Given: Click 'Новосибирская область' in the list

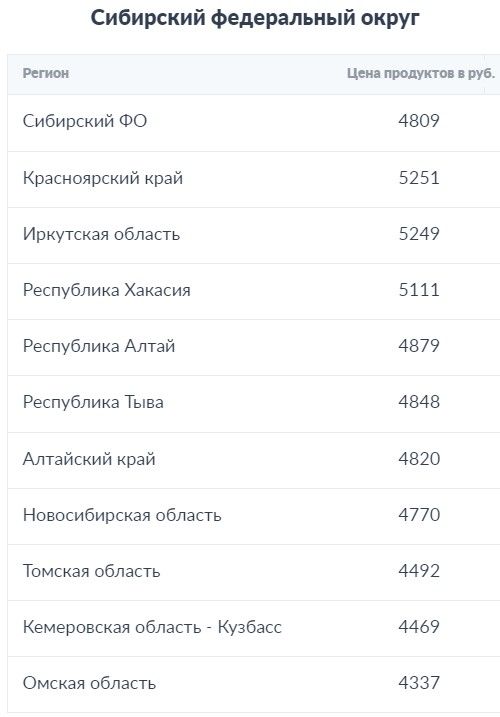Looking at the screenshot, I should point(122,515).
